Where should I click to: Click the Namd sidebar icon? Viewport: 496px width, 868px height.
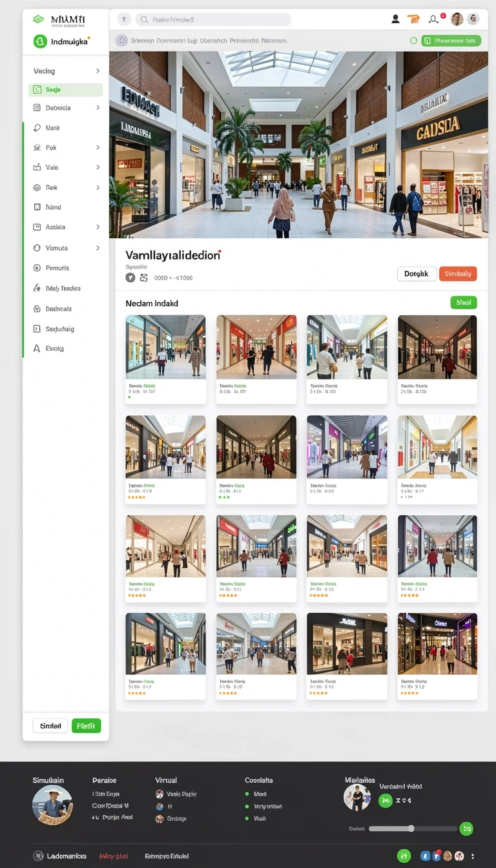37,207
